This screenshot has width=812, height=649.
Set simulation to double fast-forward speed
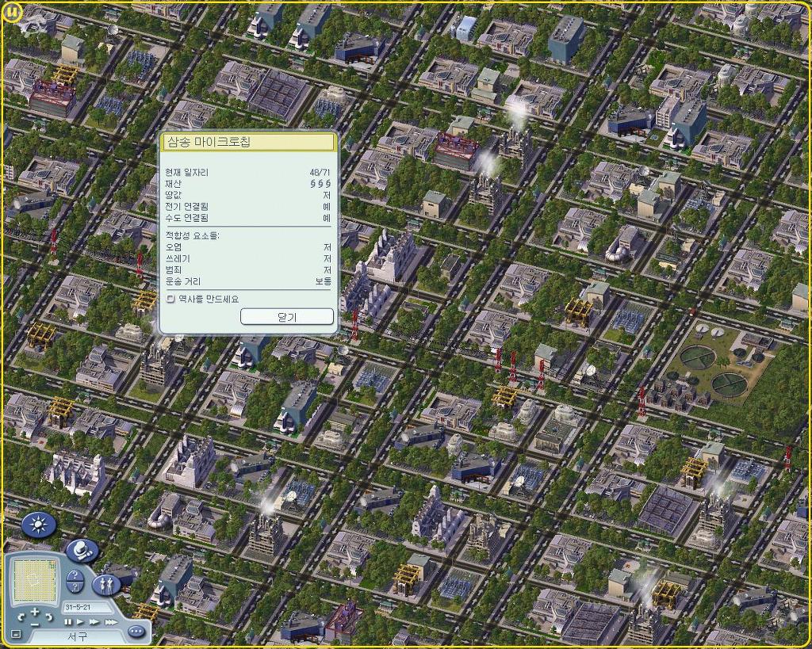pyautogui.click(x=94, y=622)
